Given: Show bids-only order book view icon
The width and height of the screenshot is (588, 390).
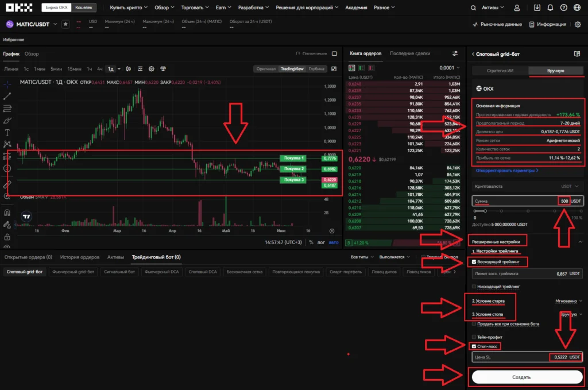Looking at the screenshot, I should [x=362, y=68].
